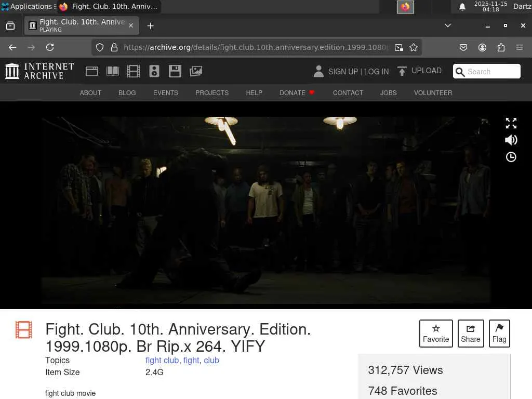The image size is (532, 399).
Task: Open the Video film-strip icon in navbar
Action: point(134,71)
